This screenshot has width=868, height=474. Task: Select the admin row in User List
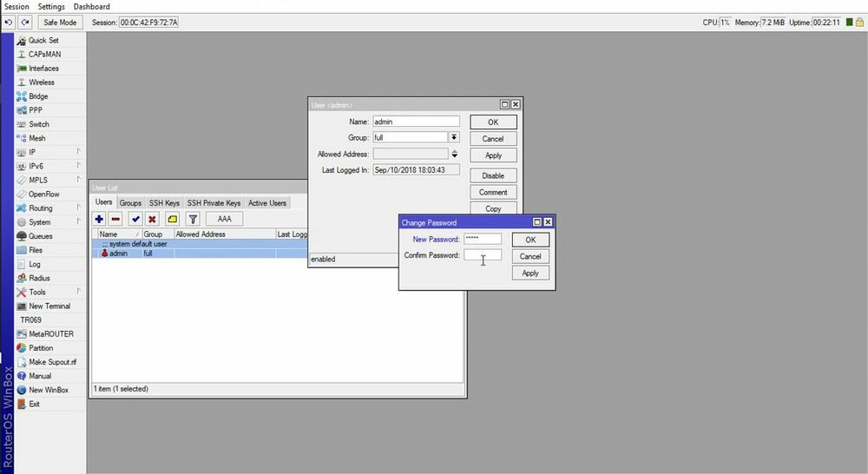[200, 253]
